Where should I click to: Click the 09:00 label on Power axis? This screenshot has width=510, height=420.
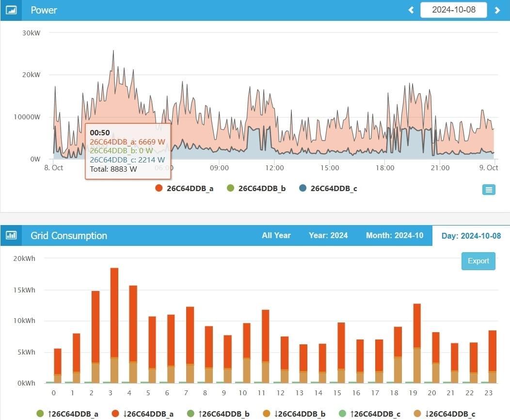click(x=219, y=168)
